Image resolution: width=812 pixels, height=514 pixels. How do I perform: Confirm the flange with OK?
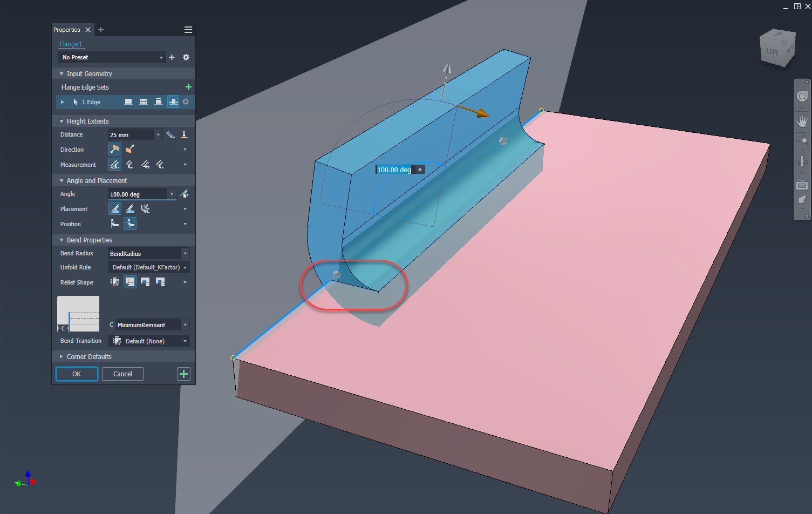pyautogui.click(x=76, y=374)
